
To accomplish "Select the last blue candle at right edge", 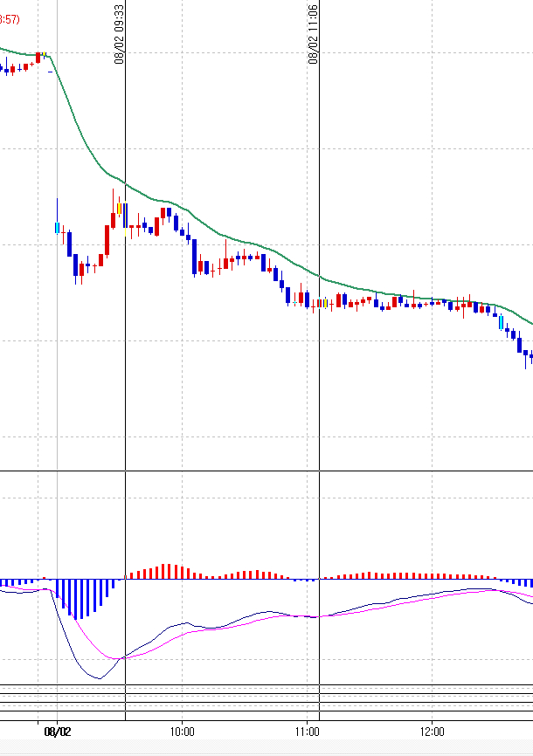I will [x=531, y=357].
